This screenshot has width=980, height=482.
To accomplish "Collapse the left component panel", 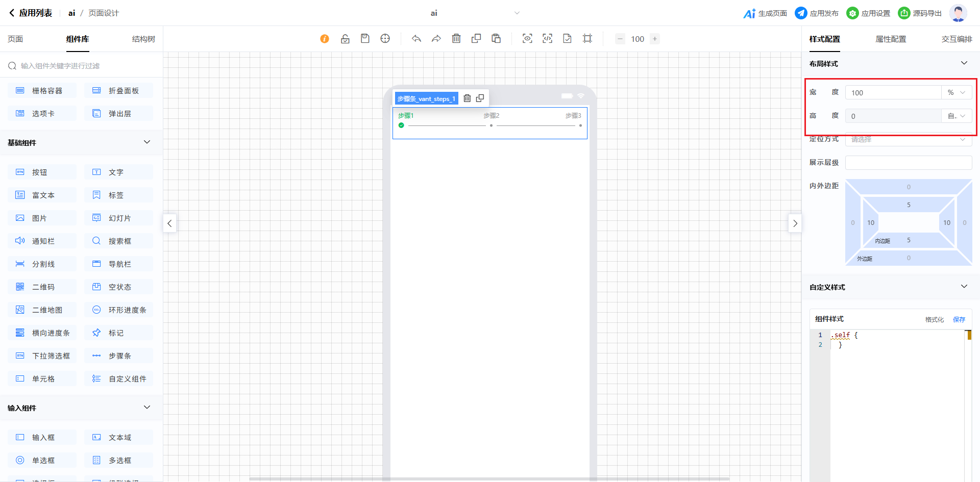I will 169,223.
